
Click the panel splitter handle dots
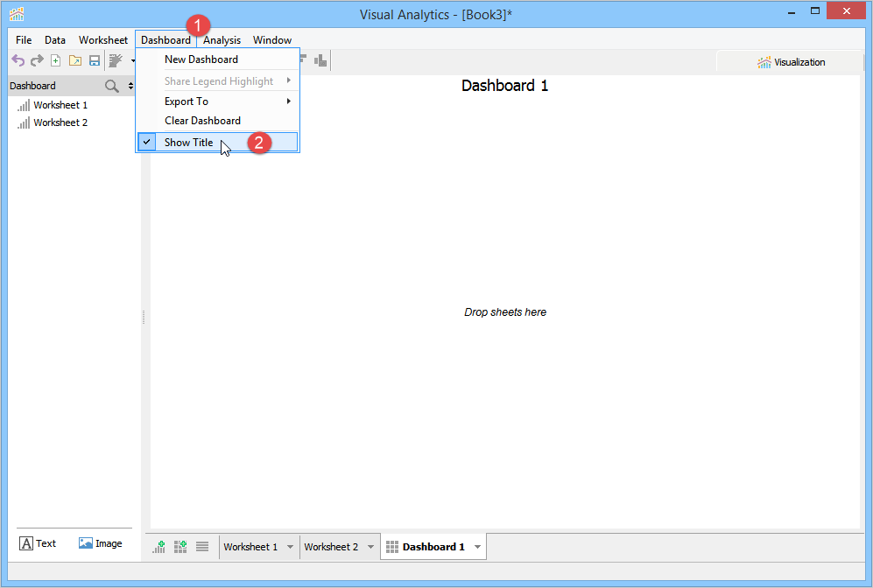click(x=144, y=317)
